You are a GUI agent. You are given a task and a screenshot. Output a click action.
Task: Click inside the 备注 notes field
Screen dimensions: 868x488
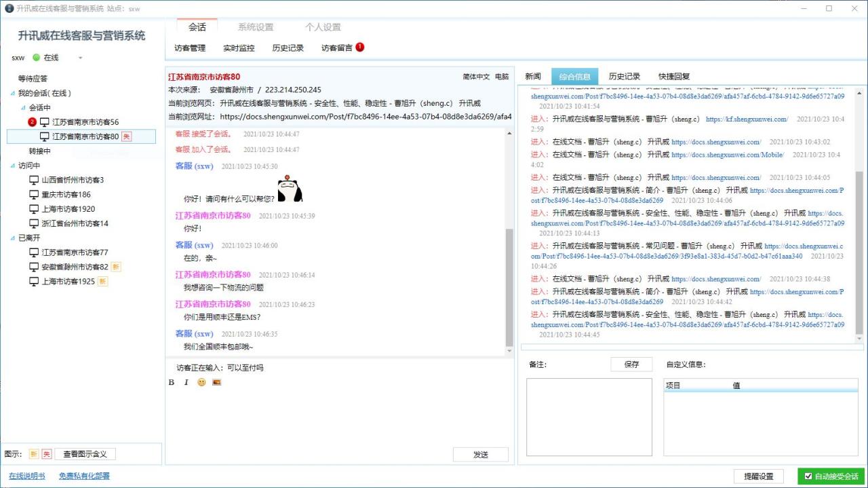pos(588,416)
